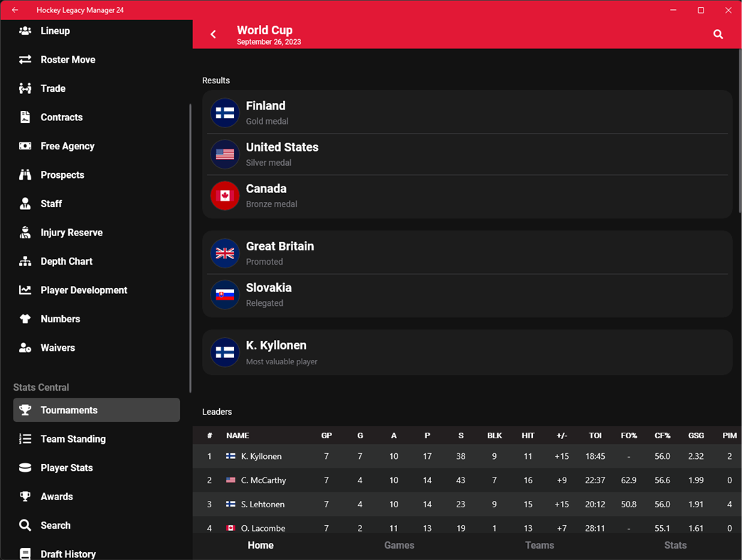Open the Stats tab
Screen dimensions: 742x560
point(674,545)
